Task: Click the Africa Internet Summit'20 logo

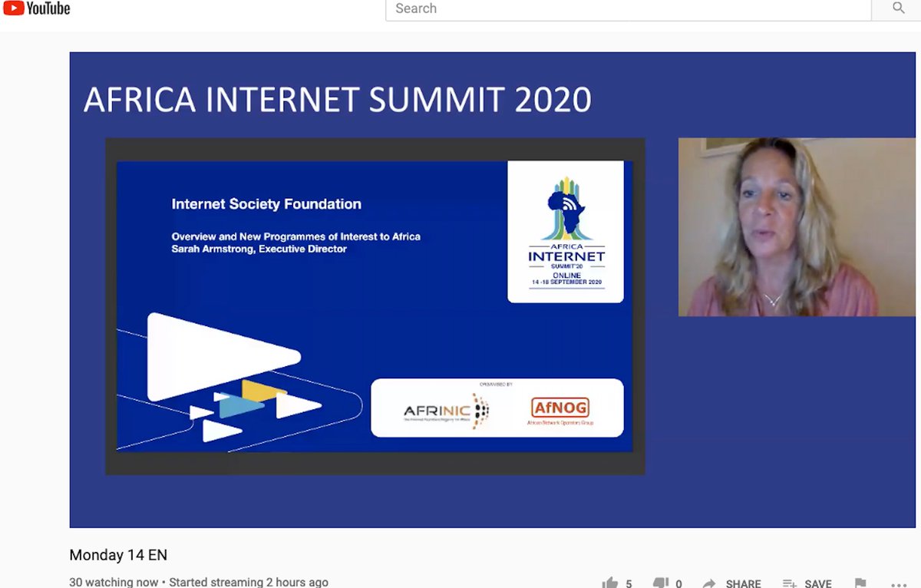Action: coord(566,232)
